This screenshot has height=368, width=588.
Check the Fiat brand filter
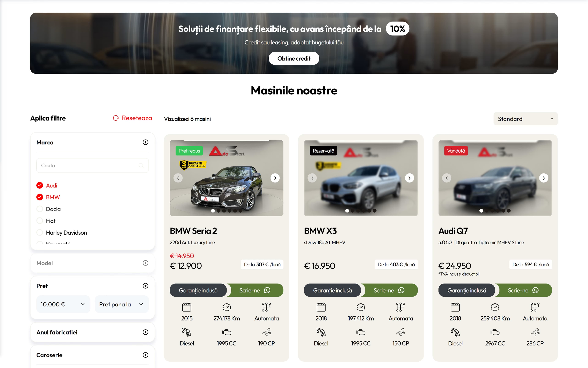[40, 221]
